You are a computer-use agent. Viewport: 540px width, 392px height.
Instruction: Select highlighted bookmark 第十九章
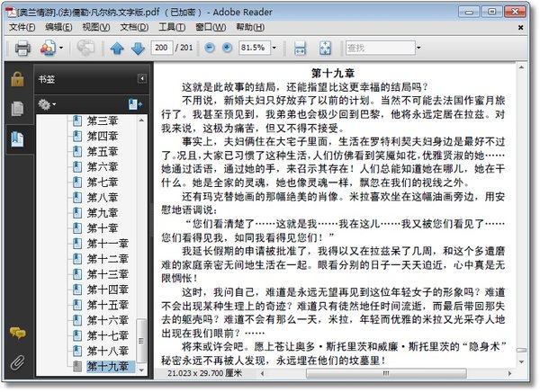110,367
